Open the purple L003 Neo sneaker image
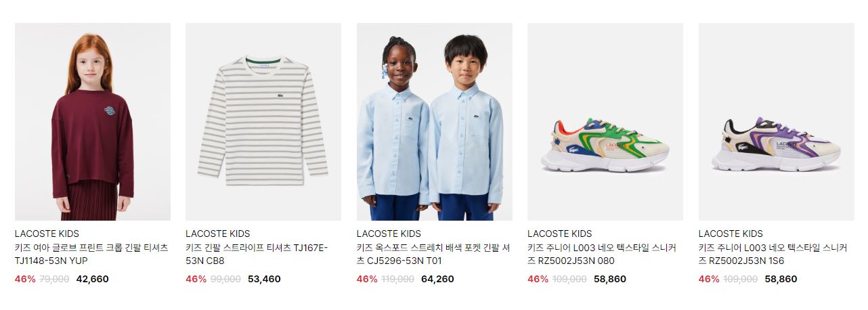 click(x=777, y=122)
